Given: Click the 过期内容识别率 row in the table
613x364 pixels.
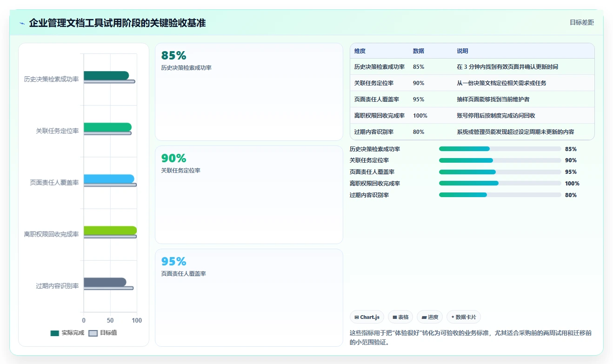Looking at the screenshot, I should click(x=472, y=132).
